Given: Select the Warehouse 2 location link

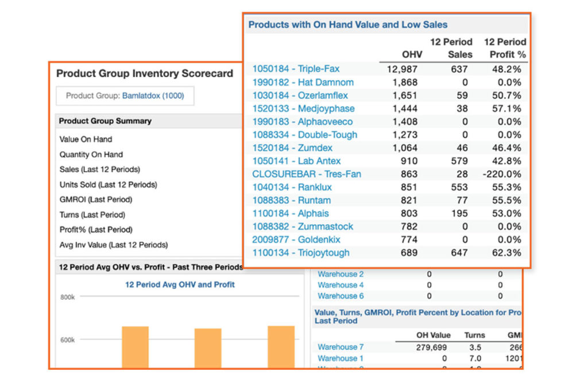Looking at the screenshot, I should [341, 274].
